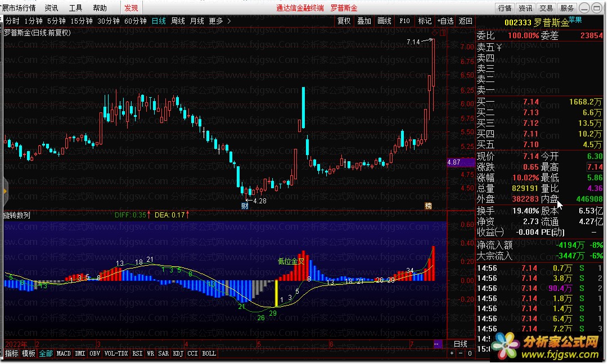
Task: Switch to 1分钟 timeframe
Action: [33, 21]
